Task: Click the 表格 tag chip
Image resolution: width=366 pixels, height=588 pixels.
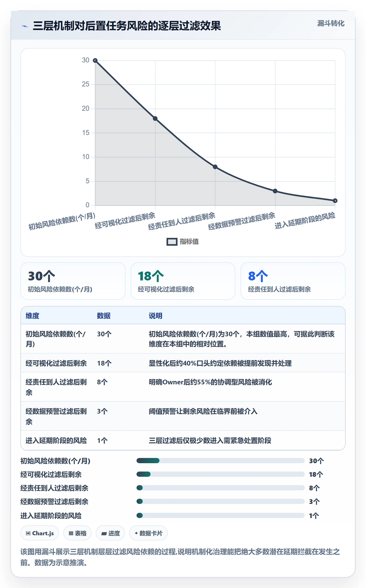Action: coord(77,533)
